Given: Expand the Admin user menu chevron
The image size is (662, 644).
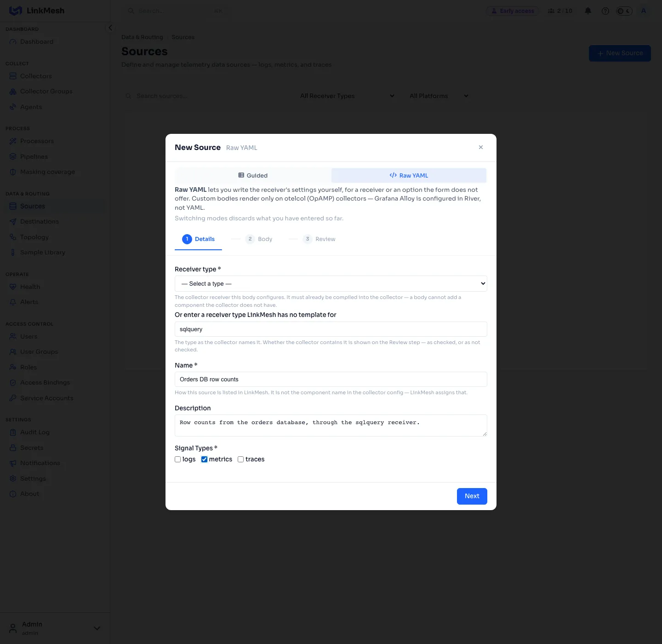Looking at the screenshot, I should [97, 628].
